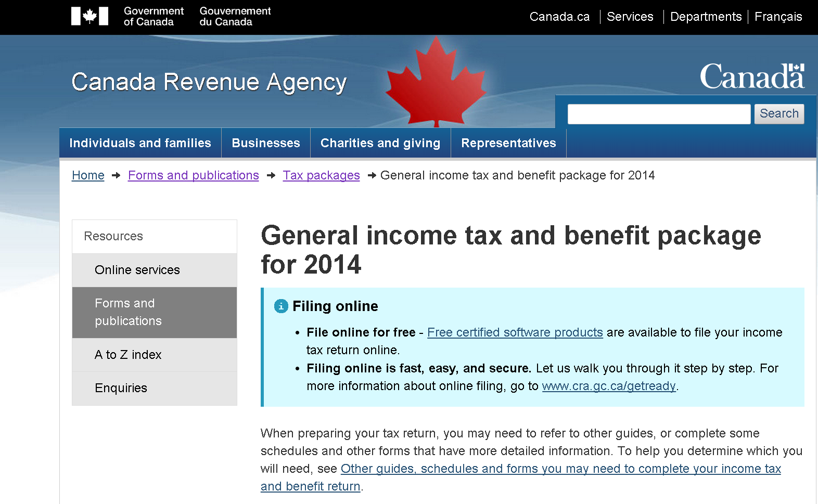
Task: Open Enquiries in the sidebar
Action: pos(155,388)
